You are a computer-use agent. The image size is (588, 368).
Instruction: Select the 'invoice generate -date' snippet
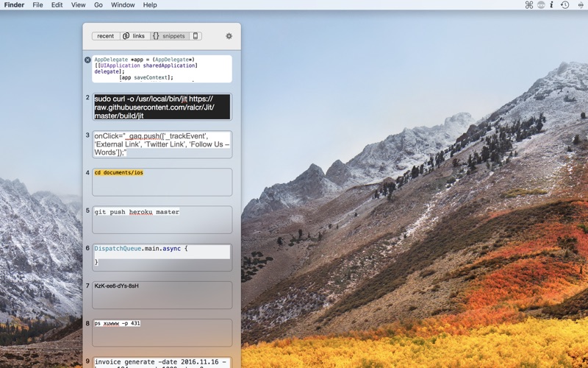[x=162, y=362]
